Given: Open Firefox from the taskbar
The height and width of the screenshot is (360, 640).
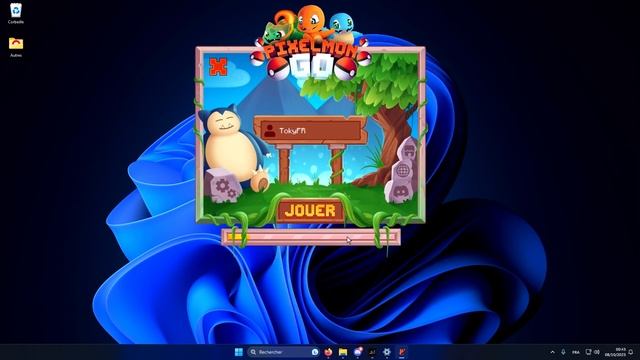Looking at the screenshot, I should click(x=328, y=352).
